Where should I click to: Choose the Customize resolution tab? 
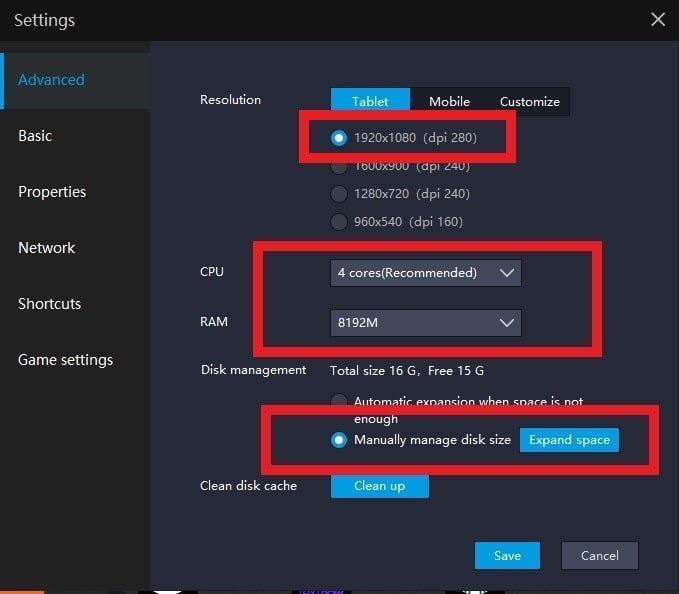click(529, 101)
